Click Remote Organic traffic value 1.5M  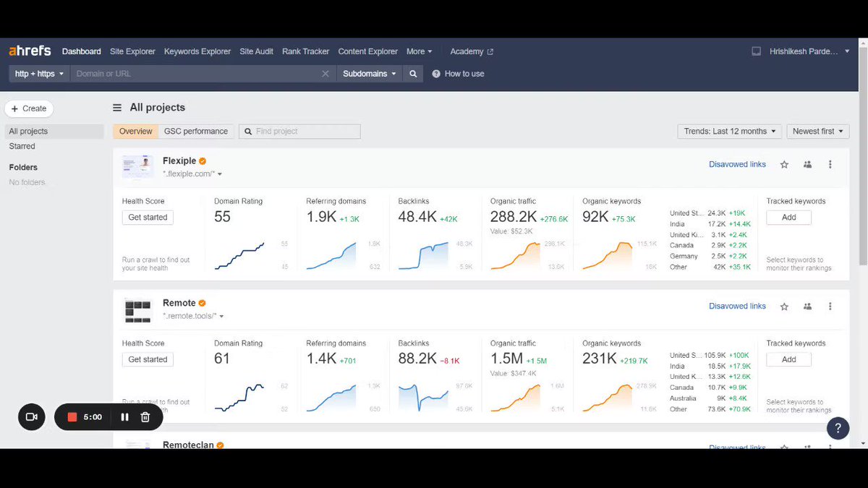pyautogui.click(x=506, y=359)
